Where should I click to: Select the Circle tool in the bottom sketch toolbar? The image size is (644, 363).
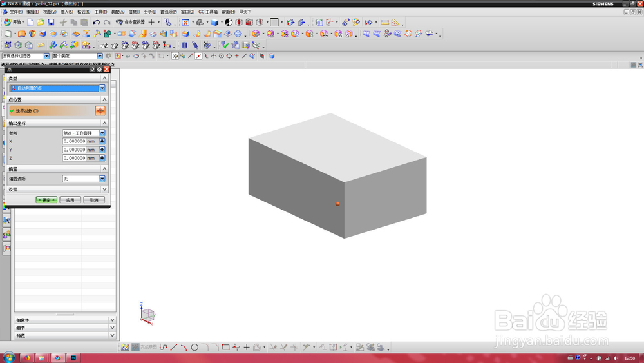pyautogui.click(x=194, y=348)
